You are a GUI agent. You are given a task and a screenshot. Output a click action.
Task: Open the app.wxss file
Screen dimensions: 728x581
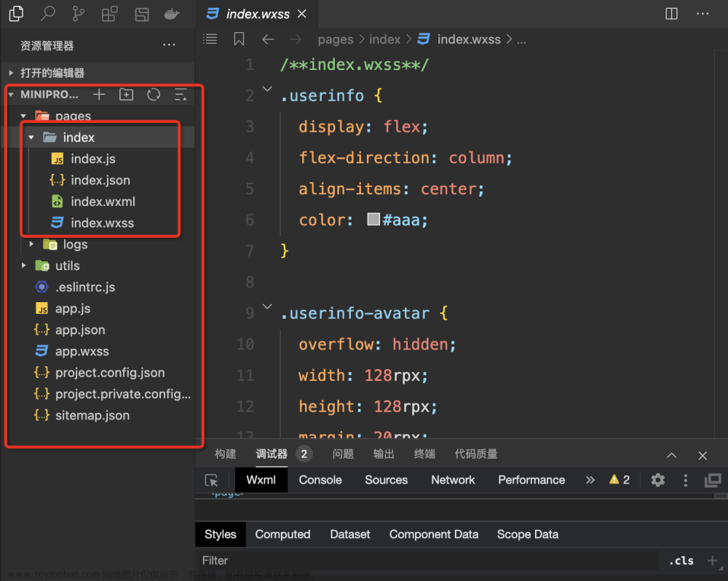pos(82,351)
